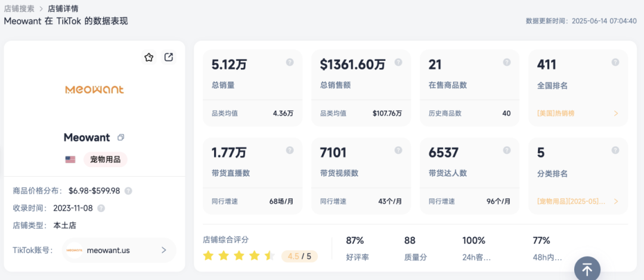Click the 2023-11-08 inclusion date
The height and width of the screenshot is (280, 644).
(73, 208)
